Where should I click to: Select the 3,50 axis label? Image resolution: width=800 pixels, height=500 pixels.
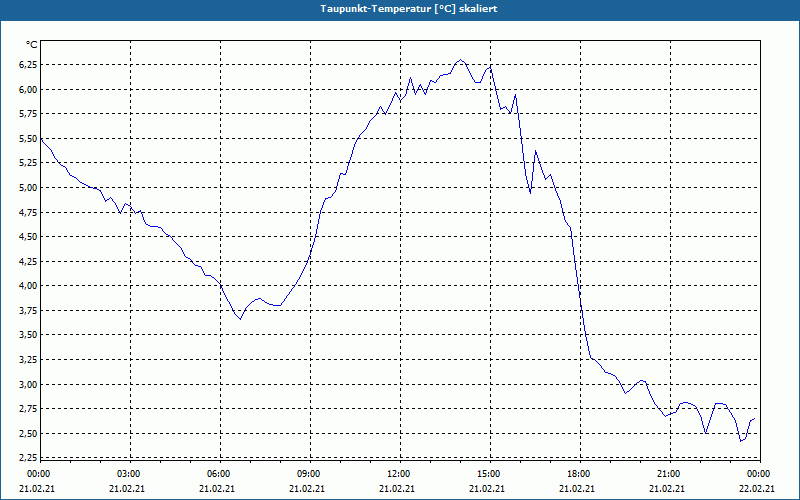[28, 335]
